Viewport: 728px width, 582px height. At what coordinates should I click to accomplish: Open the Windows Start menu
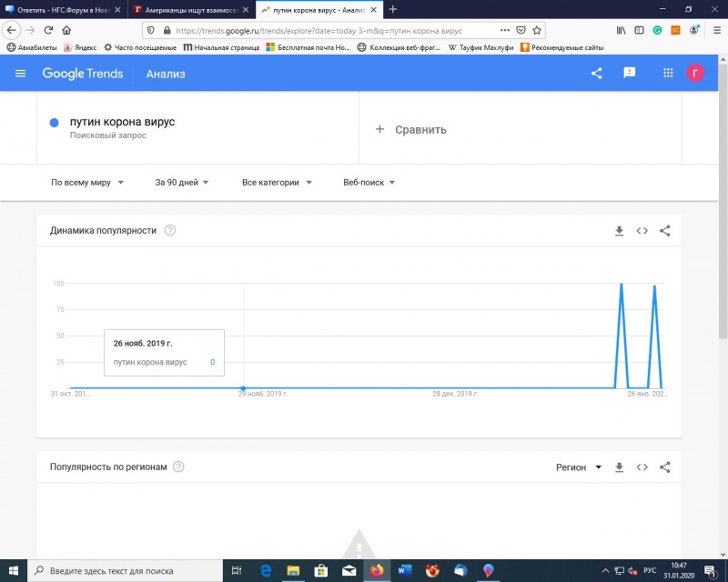[14, 571]
